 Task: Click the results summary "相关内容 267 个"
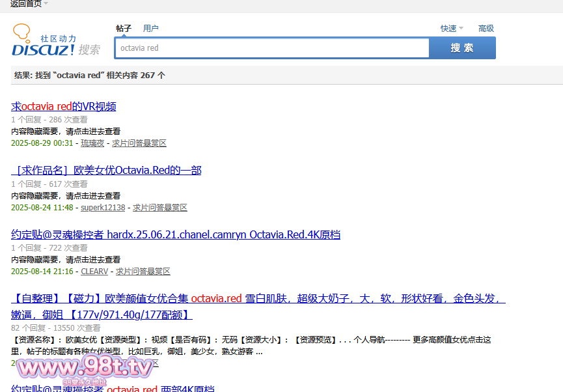(x=136, y=76)
